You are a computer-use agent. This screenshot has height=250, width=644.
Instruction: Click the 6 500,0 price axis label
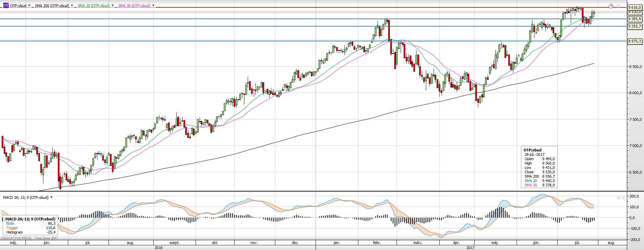click(635, 172)
